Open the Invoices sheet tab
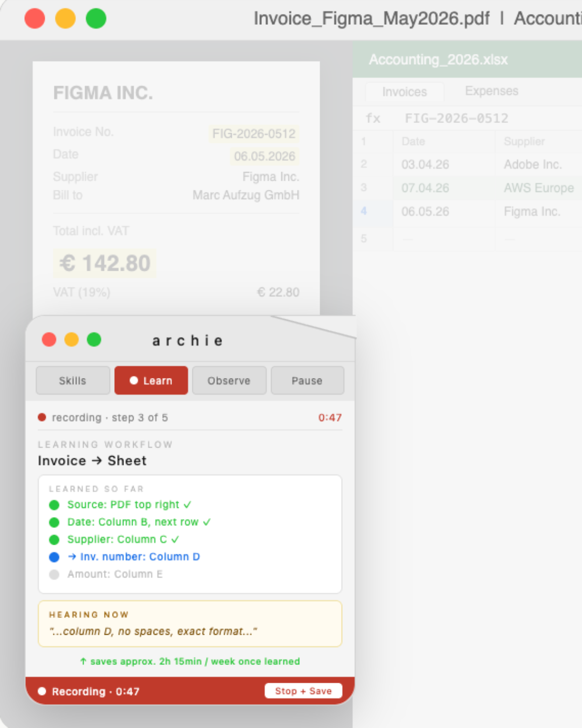Screen dimensions: 582x728 (405, 92)
